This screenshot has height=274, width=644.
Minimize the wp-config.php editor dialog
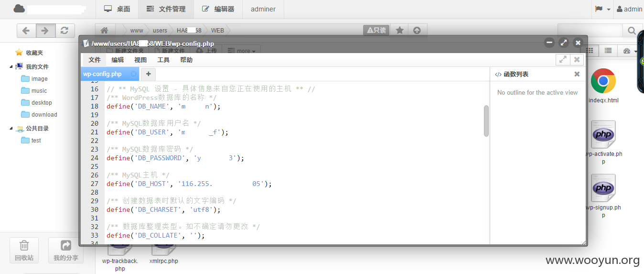point(549,43)
